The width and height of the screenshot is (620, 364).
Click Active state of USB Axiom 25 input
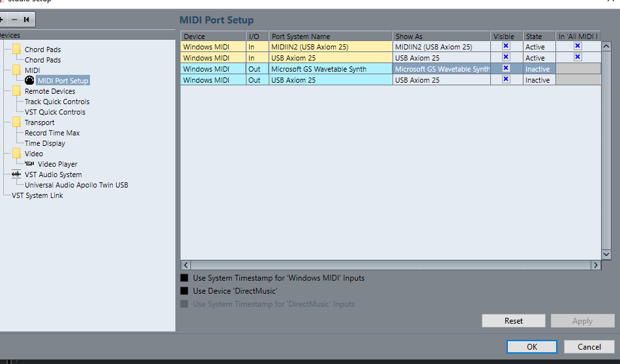[539, 58]
